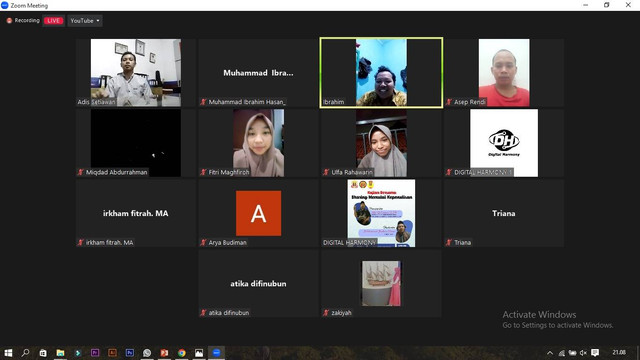The width and height of the screenshot is (640, 360).
Task: Click the 'Ulfa Rahawarin' name label
Action: tap(352, 172)
